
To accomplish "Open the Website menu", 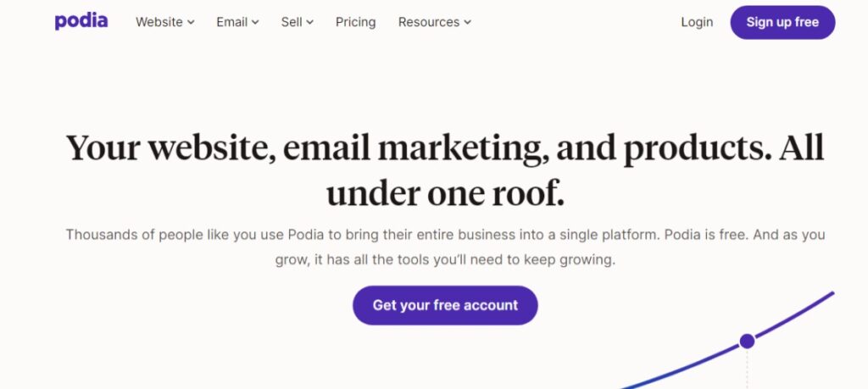I will click(165, 22).
